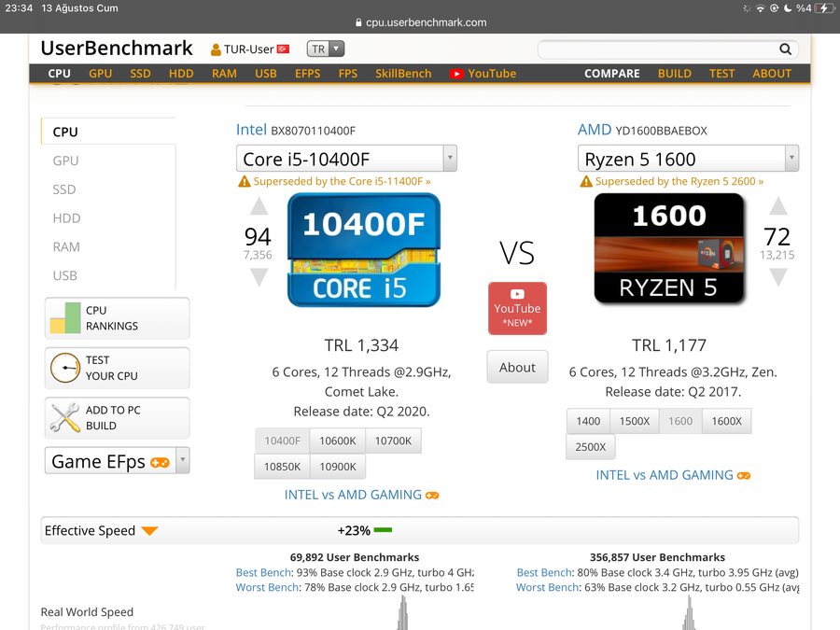The width and height of the screenshot is (840, 630).
Task: Open HDD in top navigation bar
Action: (x=181, y=74)
